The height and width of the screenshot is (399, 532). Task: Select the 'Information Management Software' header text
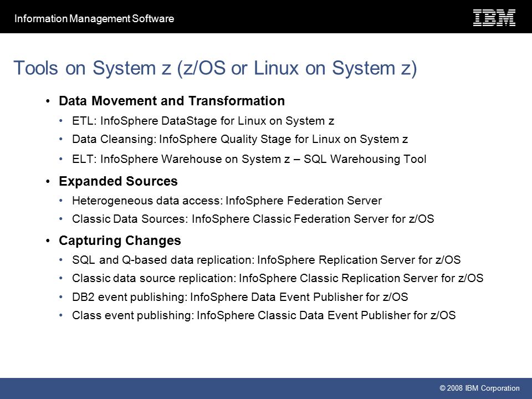coord(94,18)
